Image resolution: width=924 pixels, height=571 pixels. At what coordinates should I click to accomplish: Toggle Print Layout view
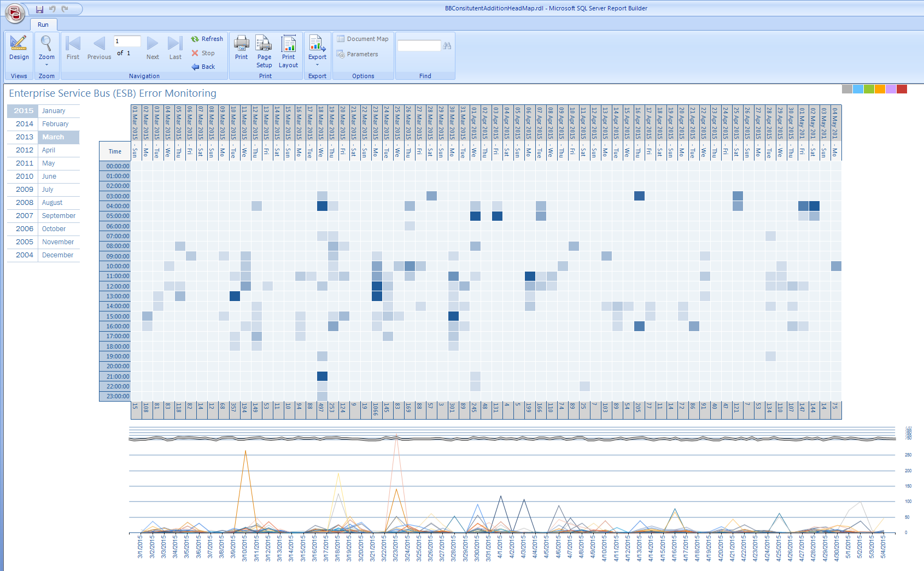[288, 52]
